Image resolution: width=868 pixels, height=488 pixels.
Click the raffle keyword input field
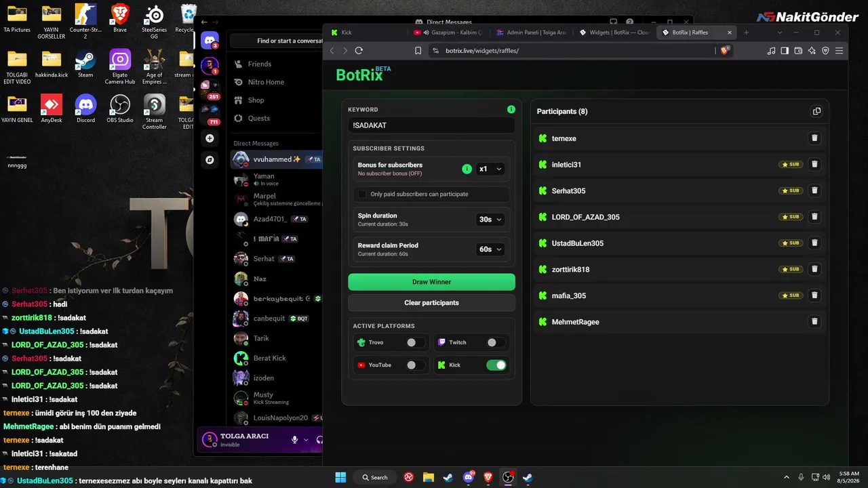pyautogui.click(x=431, y=125)
